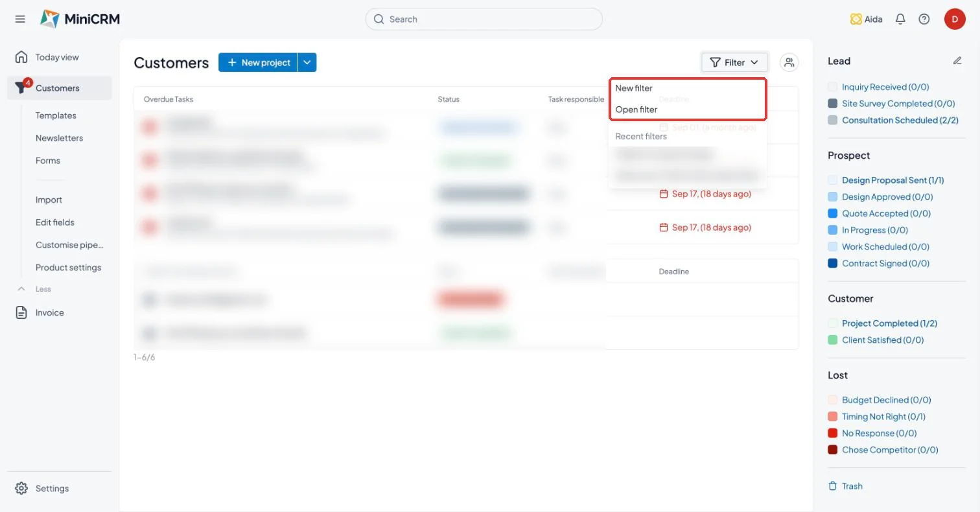Viewport: 980px width, 512px height.
Task: Click the Quote Accepted blue swatch
Action: click(833, 213)
